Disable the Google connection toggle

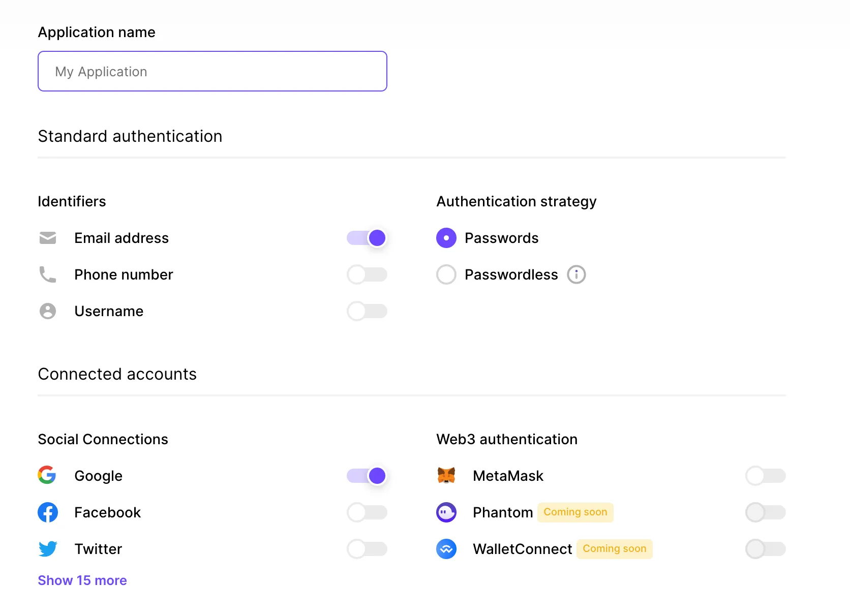click(x=367, y=476)
